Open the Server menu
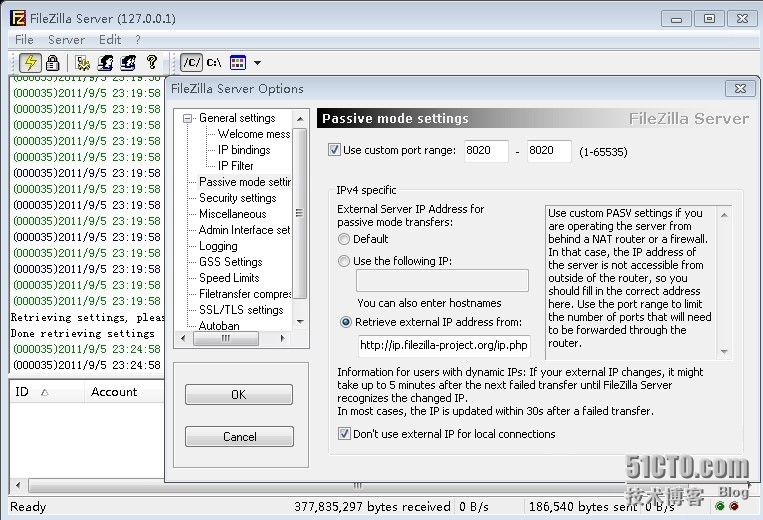This screenshot has width=763, height=520. pos(66,39)
